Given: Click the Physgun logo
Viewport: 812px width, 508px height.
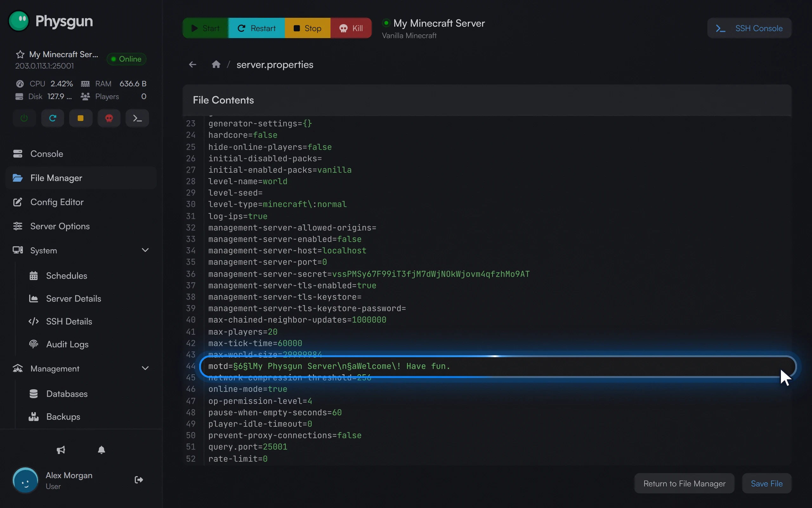Looking at the screenshot, I should (51, 21).
